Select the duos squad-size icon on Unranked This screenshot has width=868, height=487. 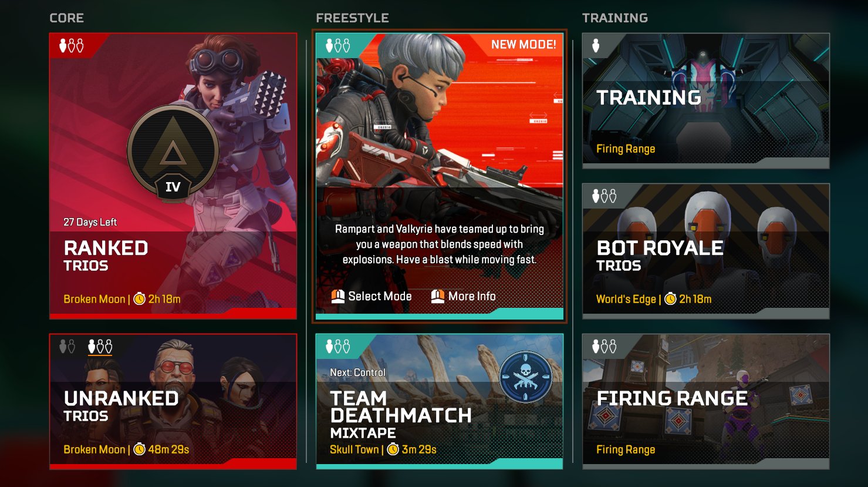67,347
